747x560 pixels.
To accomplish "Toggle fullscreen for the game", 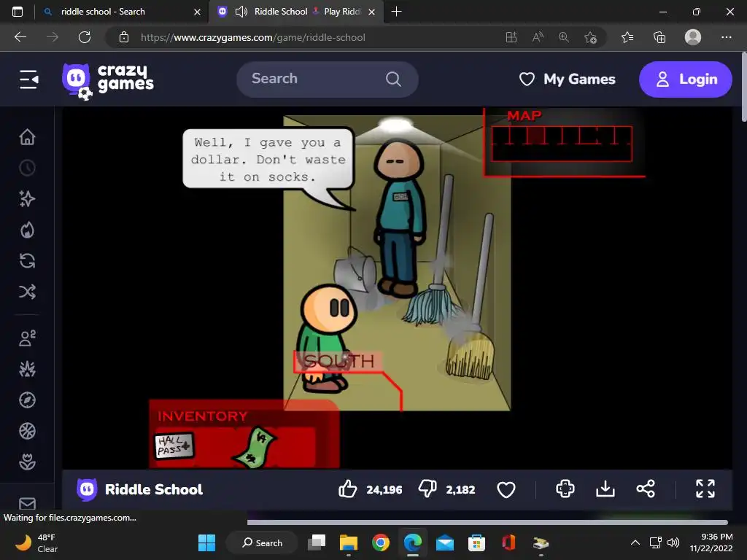I will [705, 489].
